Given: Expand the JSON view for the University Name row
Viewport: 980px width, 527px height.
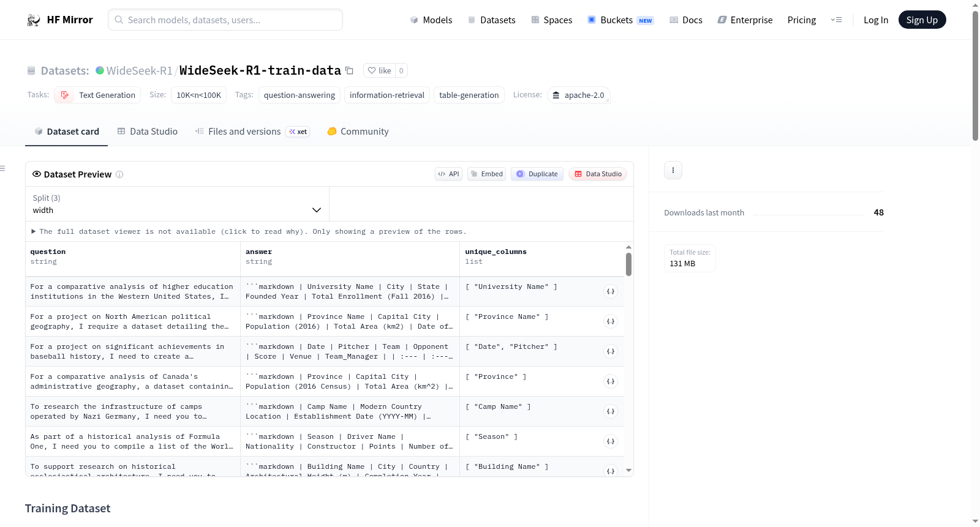Looking at the screenshot, I should [611, 291].
